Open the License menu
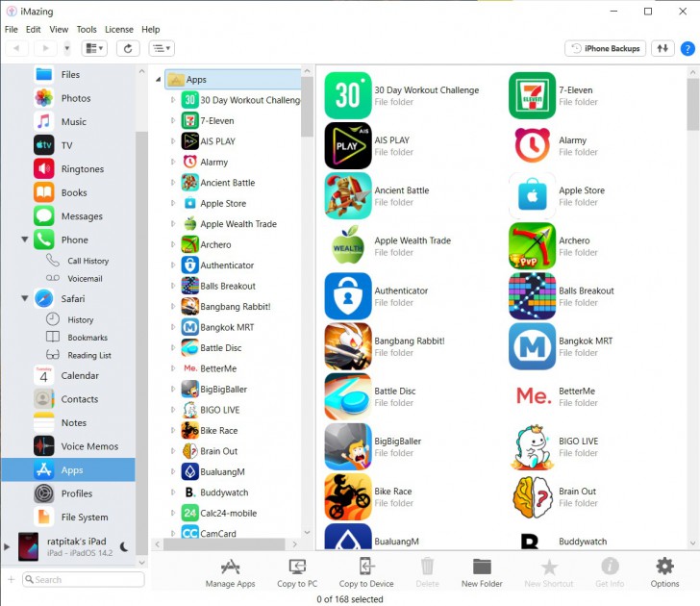 pos(119,30)
